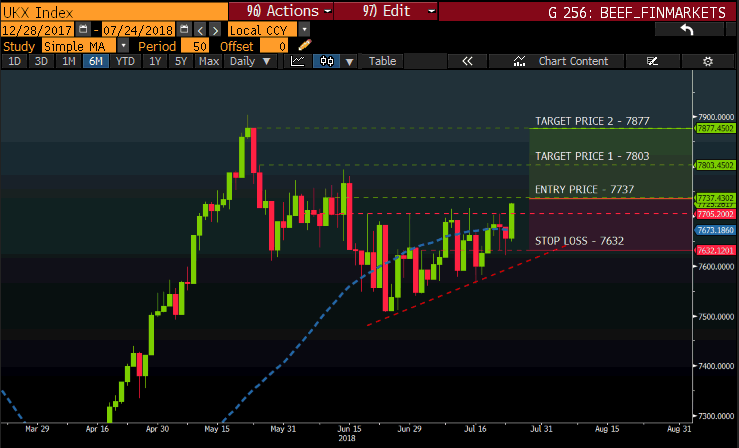This screenshot has width=739, height=448.
Task: Select the 1Y range tab
Action: point(155,61)
